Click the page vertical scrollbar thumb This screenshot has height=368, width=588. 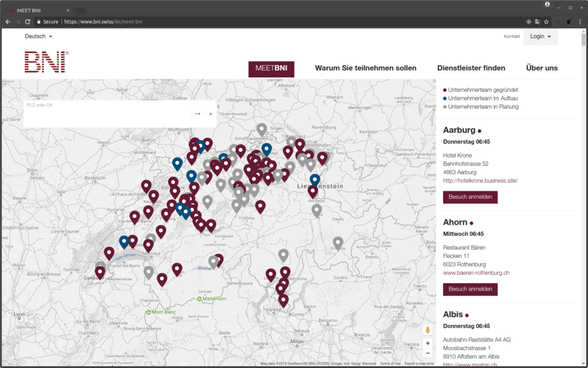click(x=584, y=39)
